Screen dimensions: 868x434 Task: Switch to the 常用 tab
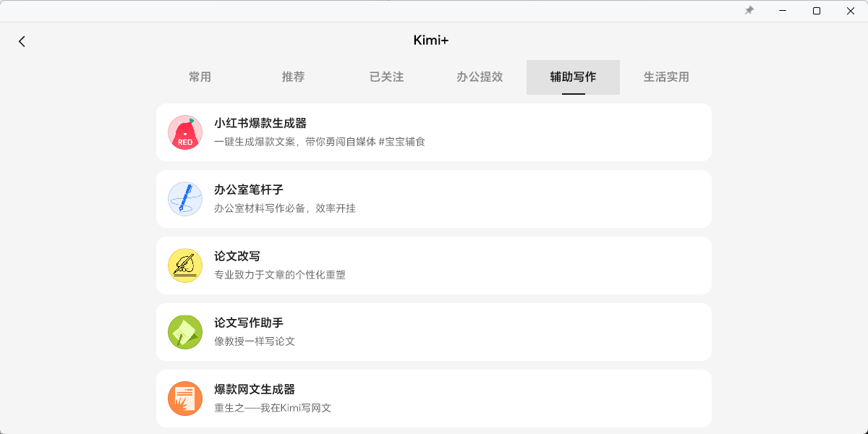tap(200, 77)
